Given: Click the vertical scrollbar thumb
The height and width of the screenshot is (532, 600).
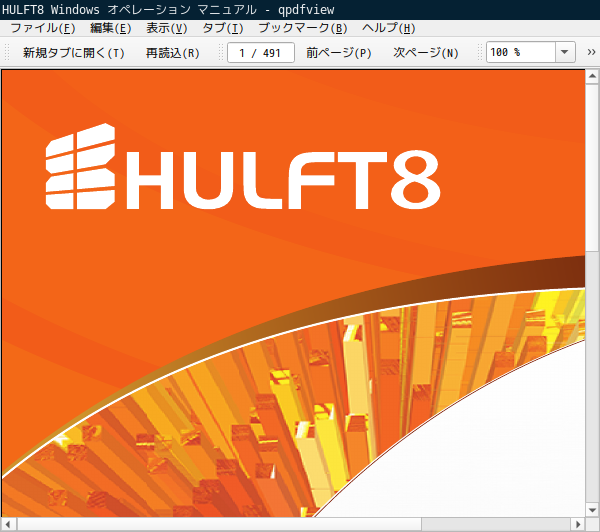Looking at the screenshot, I should click(592, 168).
